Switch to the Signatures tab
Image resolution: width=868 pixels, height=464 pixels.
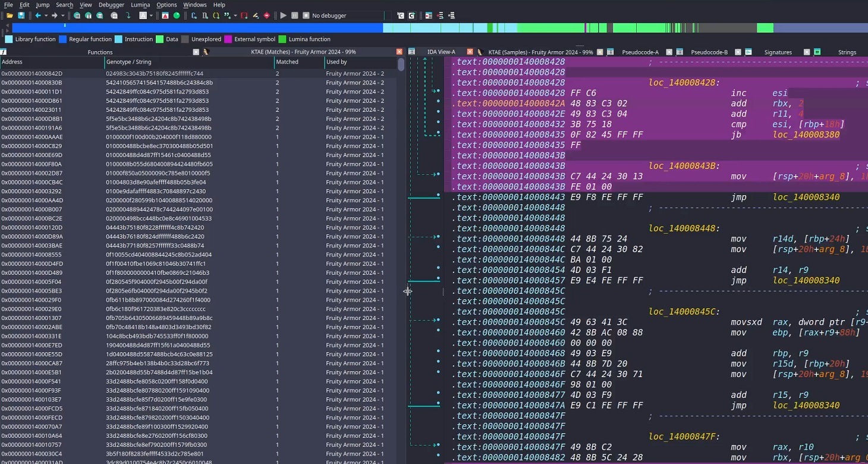[778, 52]
